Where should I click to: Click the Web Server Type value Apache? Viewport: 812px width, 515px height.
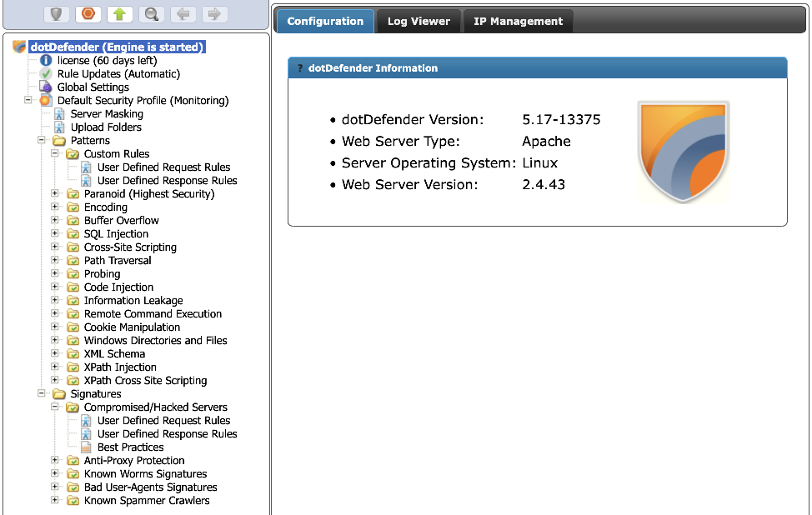pyautogui.click(x=546, y=142)
